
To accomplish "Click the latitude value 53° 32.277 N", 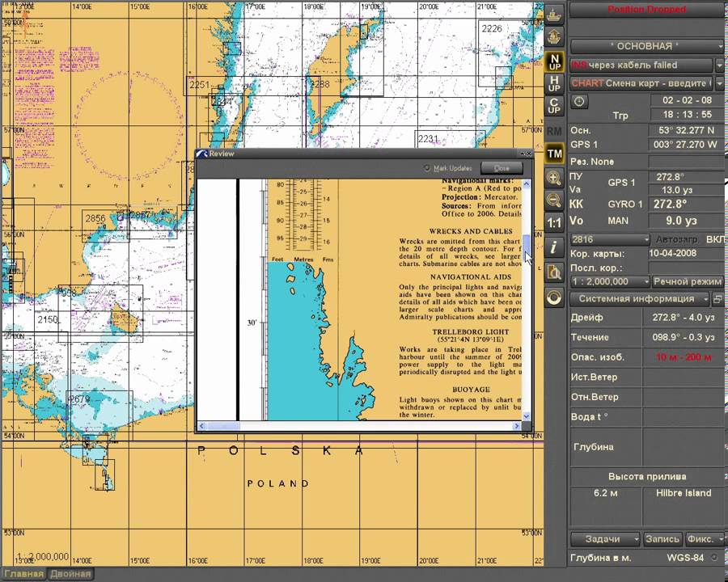I will coord(686,130).
